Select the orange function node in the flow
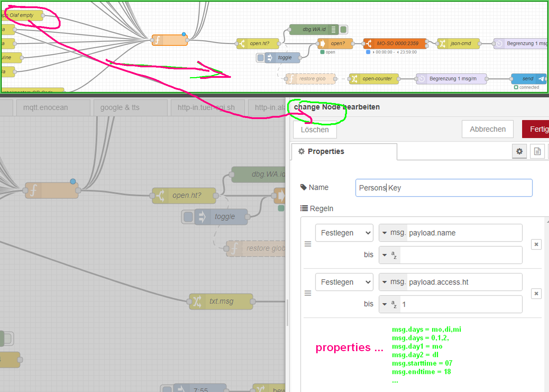549x392 pixels. pyautogui.click(x=170, y=40)
